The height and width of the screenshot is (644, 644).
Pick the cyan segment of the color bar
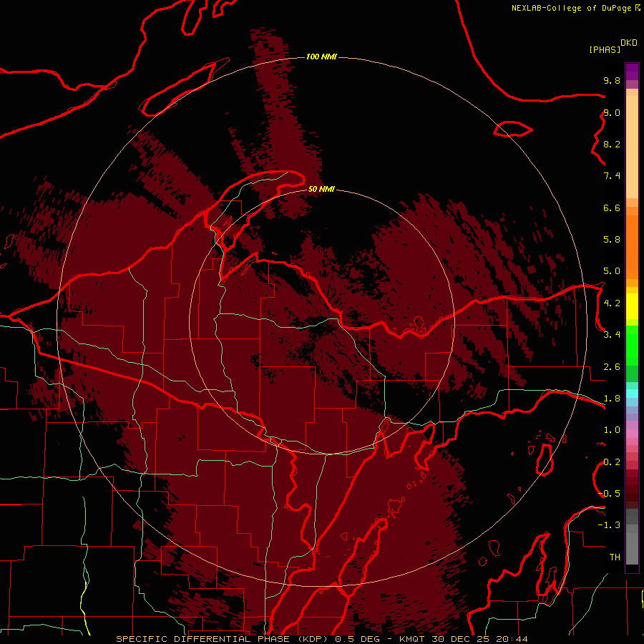pos(632,394)
